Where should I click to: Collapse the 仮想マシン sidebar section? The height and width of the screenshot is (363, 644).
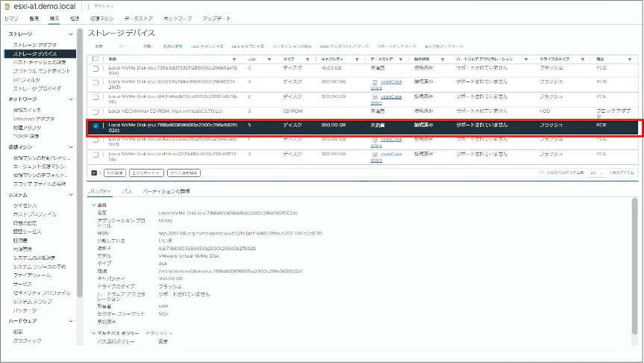(x=71, y=147)
